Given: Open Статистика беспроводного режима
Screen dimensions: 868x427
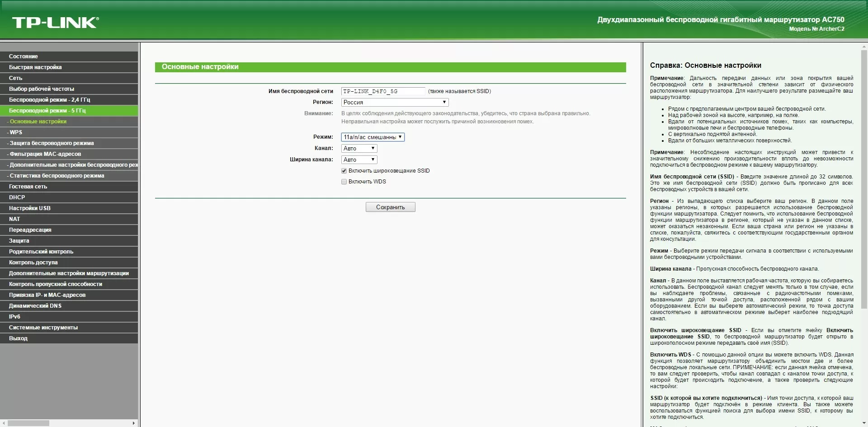Looking at the screenshot, I should (x=69, y=176).
